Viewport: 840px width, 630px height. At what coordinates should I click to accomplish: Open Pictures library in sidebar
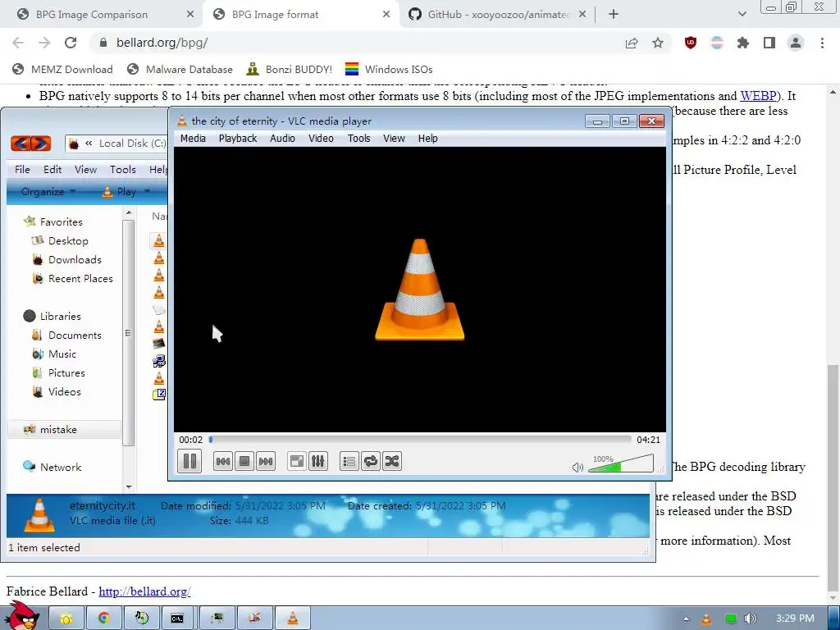pos(58,373)
